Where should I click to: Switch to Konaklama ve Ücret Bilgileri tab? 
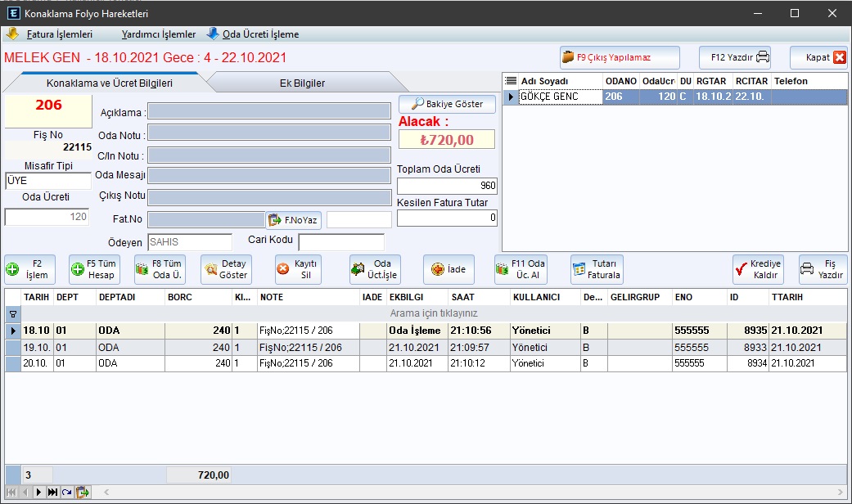(x=109, y=83)
